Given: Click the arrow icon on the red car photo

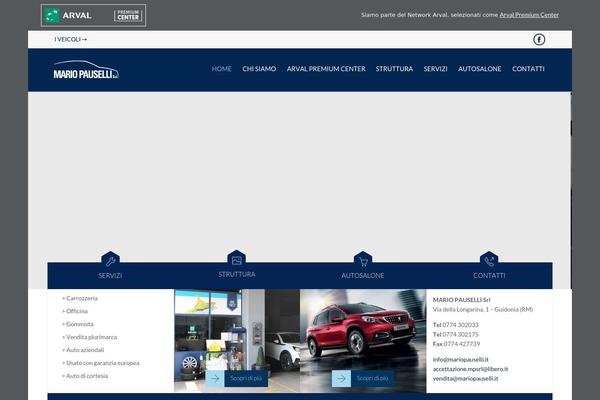Looking at the screenshot, I should point(341,378).
